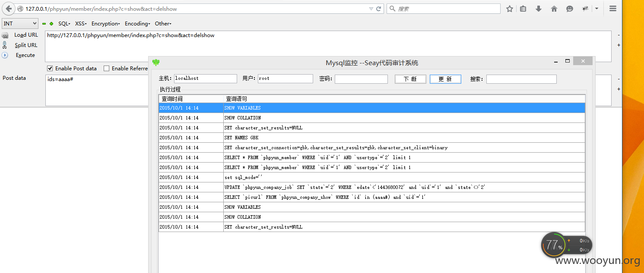This screenshot has width=644, height=273.
Task: Minimize the Mysql monitor window
Action: [556, 61]
